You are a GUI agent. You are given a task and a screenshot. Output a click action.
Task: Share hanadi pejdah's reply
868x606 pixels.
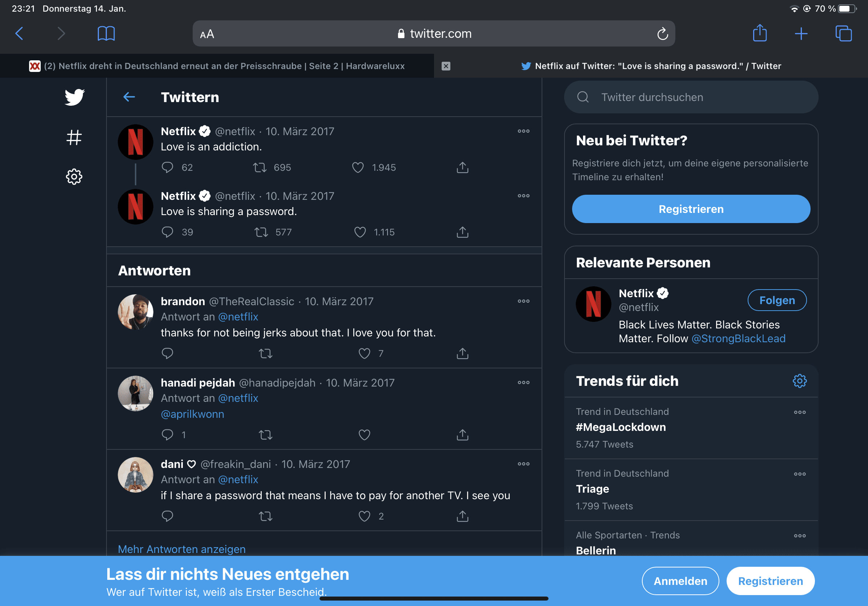pos(462,435)
